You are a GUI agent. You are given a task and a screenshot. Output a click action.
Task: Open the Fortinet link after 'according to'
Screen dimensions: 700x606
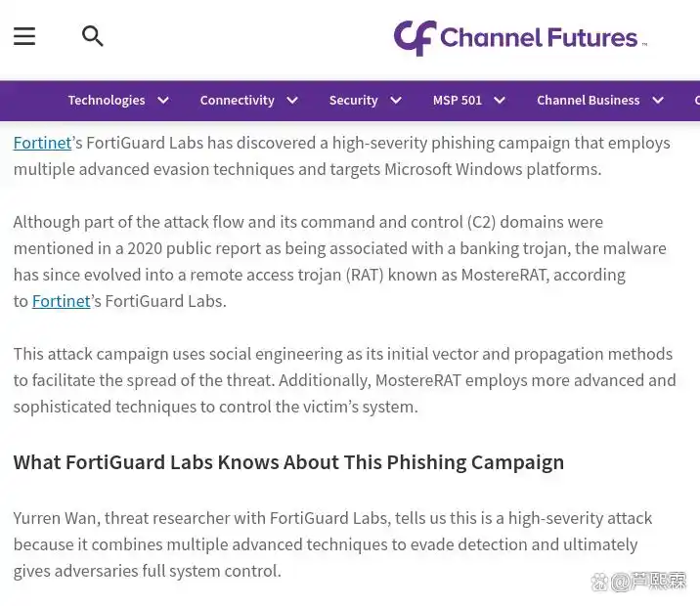click(x=61, y=301)
